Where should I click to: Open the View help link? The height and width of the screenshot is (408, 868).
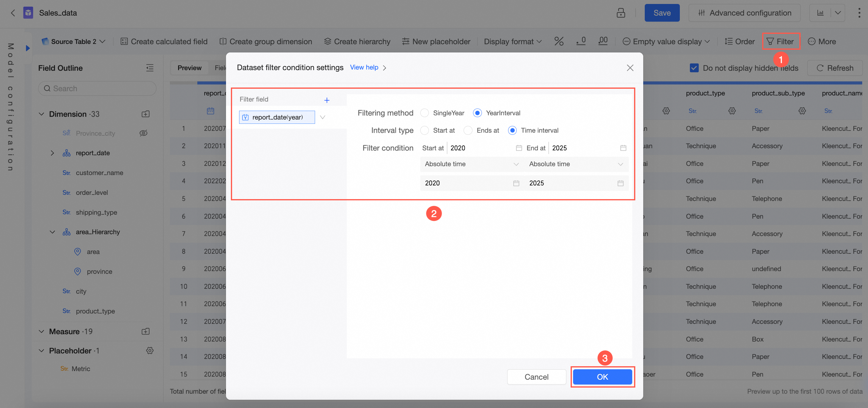tap(364, 67)
